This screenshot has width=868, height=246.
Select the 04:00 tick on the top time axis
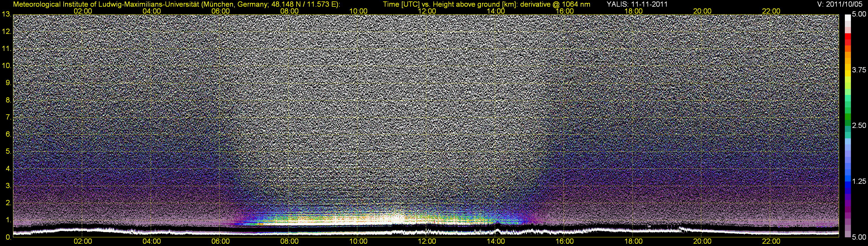coord(152,11)
